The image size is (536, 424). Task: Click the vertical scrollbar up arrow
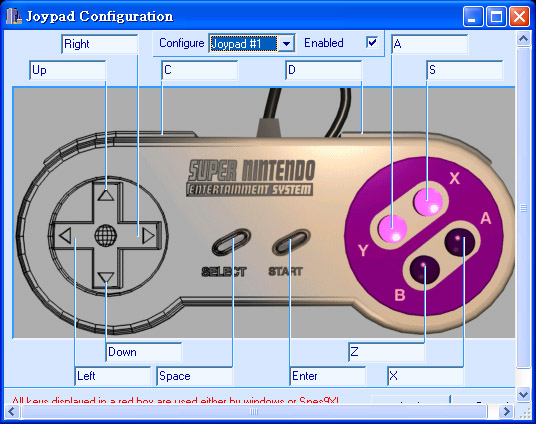tap(523, 39)
